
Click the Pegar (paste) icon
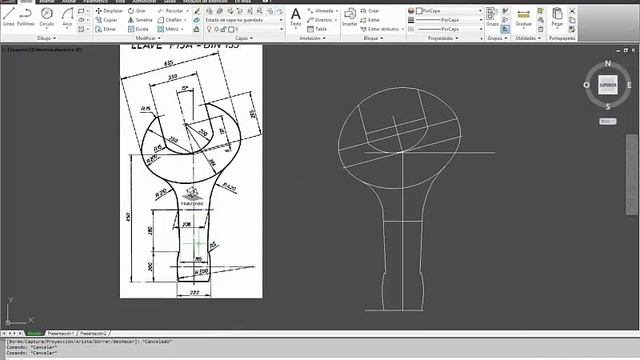click(557, 17)
